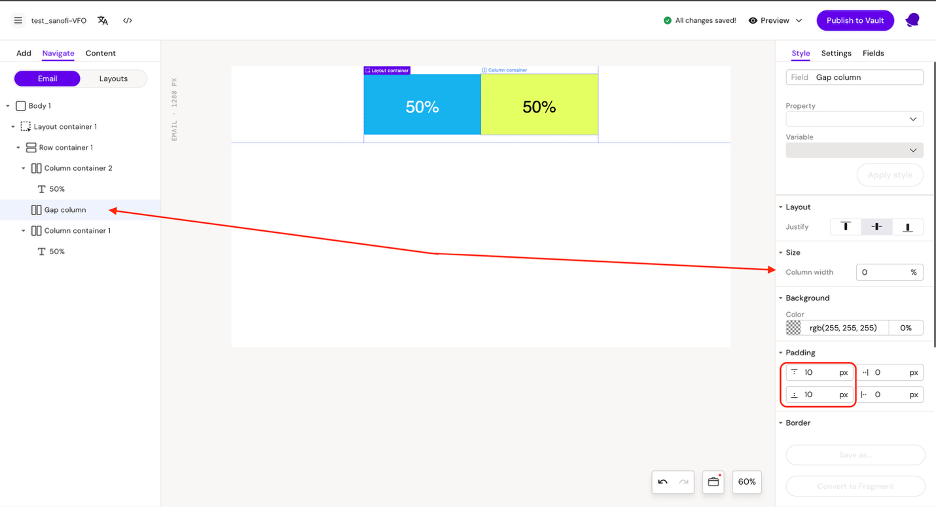Click the undo arrow button
Image resolution: width=936 pixels, height=508 pixels.
(x=662, y=482)
